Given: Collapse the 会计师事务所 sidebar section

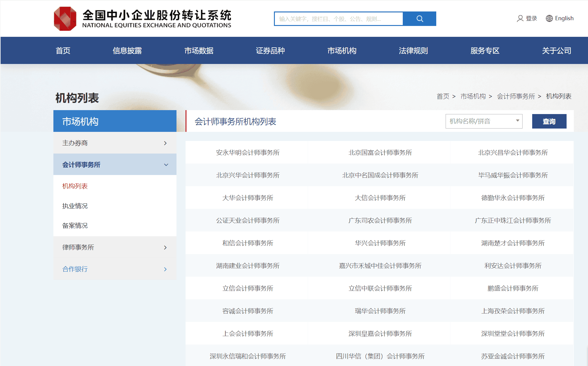Looking at the screenshot, I should (x=115, y=164).
